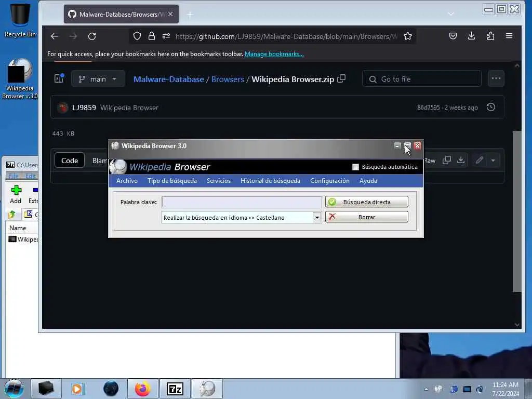The height and width of the screenshot is (399, 532).
Task: Click the Go to file search field
Action: pyautogui.click(x=422, y=79)
